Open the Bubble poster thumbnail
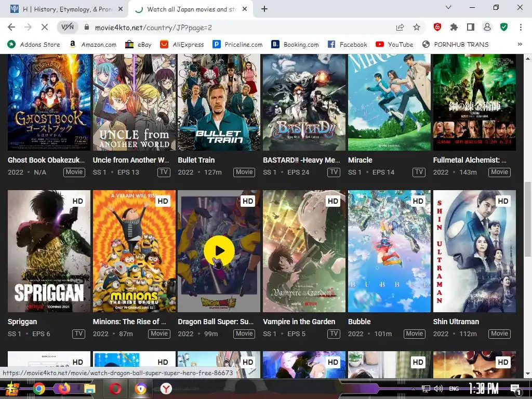 coord(389,251)
